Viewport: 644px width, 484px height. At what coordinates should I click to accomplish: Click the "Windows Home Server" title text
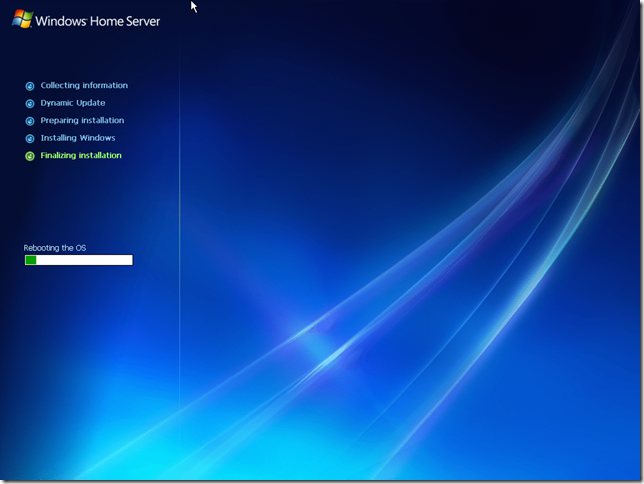(98, 21)
